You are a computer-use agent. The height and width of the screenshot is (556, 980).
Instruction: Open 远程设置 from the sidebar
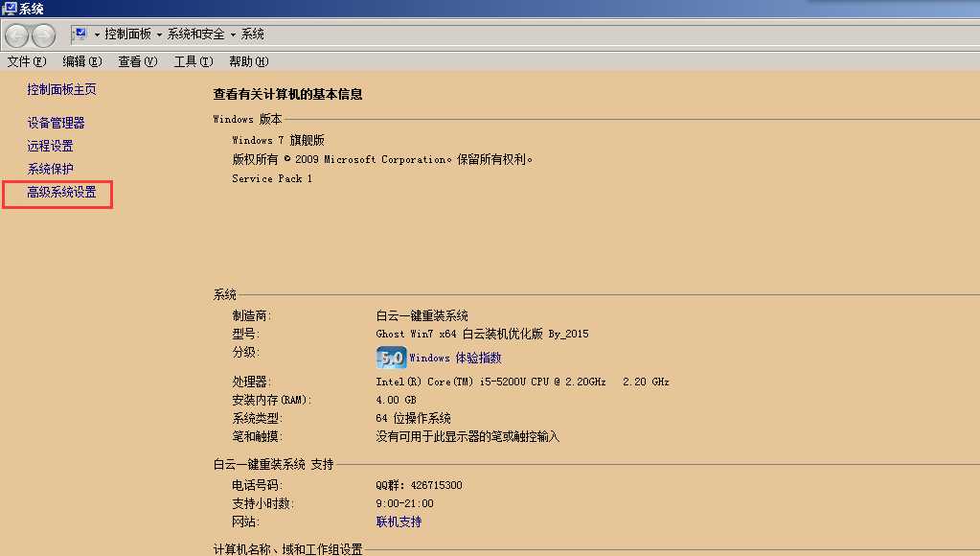[49, 146]
